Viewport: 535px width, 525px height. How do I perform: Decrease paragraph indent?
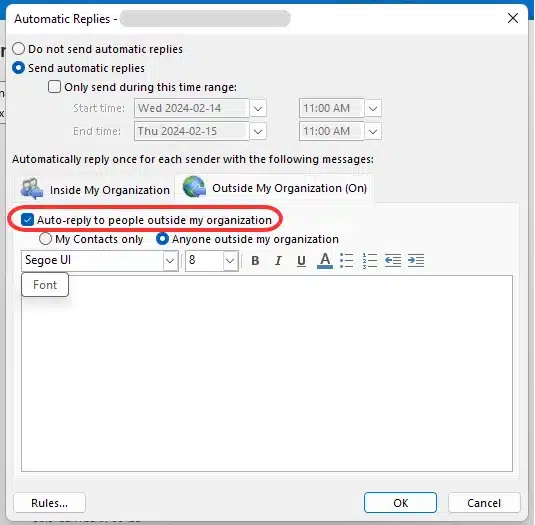pyautogui.click(x=393, y=261)
